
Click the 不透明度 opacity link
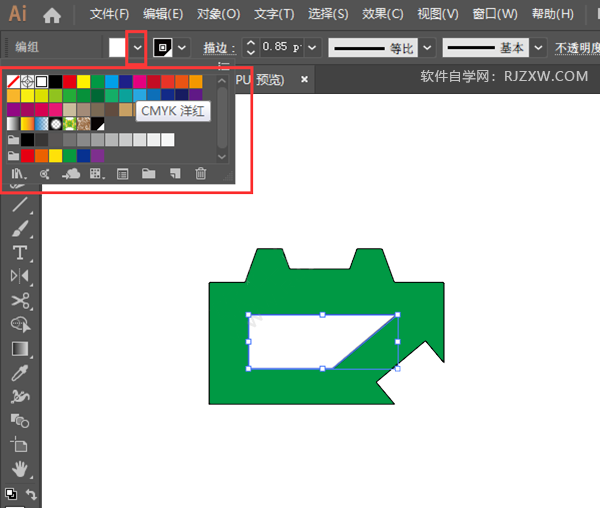pyautogui.click(x=577, y=48)
